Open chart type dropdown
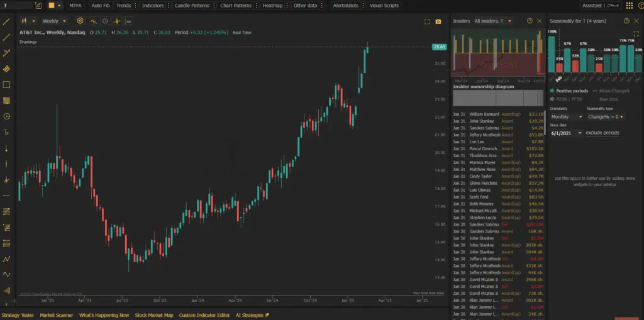The height and width of the screenshot is (320, 644). pyautogui.click(x=29, y=21)
